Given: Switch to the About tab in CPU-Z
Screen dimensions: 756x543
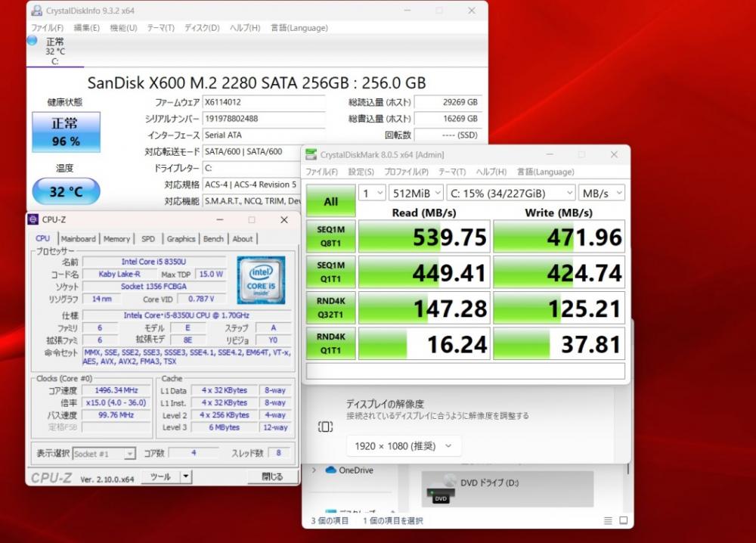Looking at the screenshot, I should click(243, 239).
